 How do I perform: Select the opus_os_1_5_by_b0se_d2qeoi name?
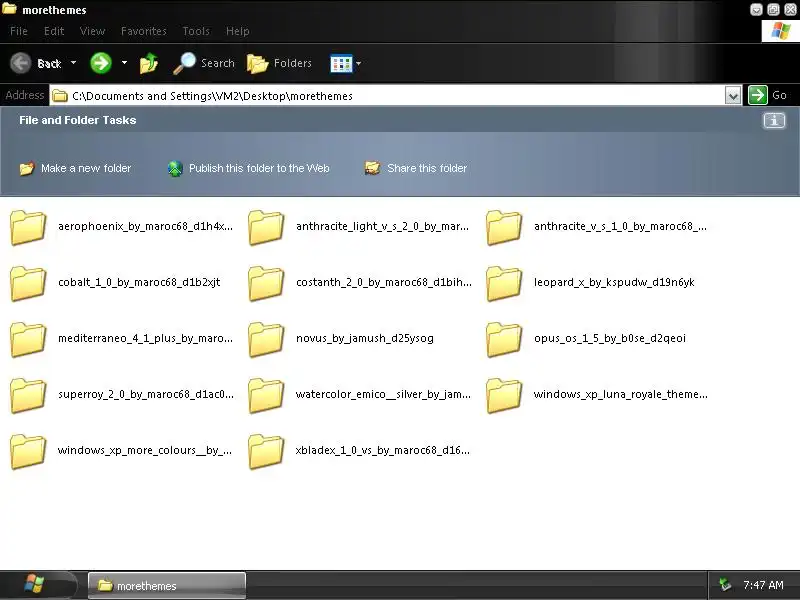tap(610, 338)
